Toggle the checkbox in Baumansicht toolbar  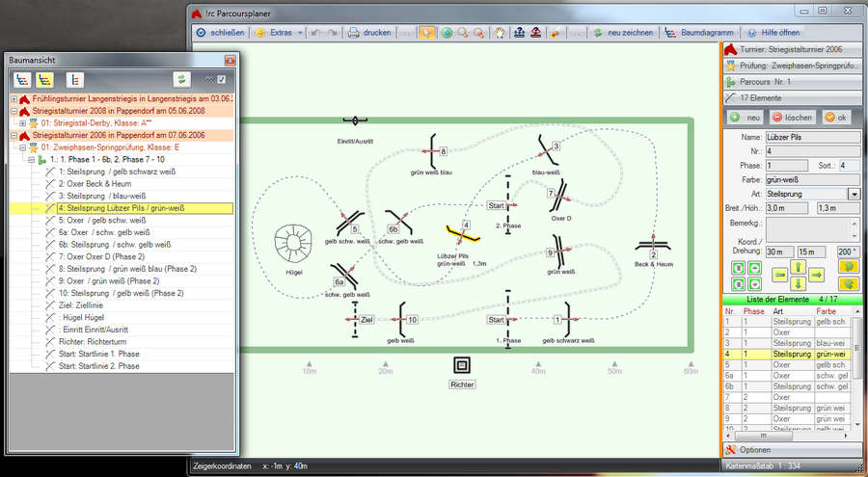click(x=222, y=79)
